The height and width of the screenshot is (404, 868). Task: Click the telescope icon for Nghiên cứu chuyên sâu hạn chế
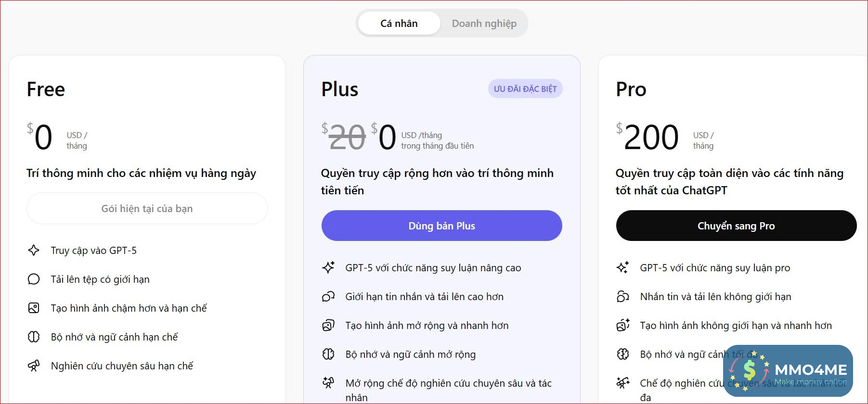point(34,366)
